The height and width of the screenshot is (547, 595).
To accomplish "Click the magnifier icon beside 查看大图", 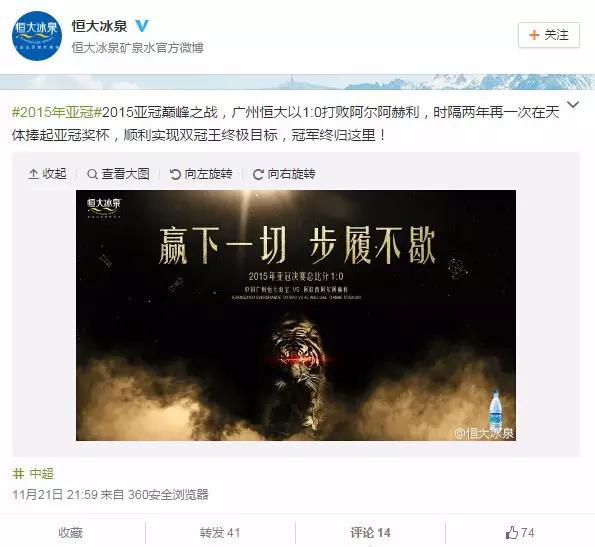I will 92,174.
